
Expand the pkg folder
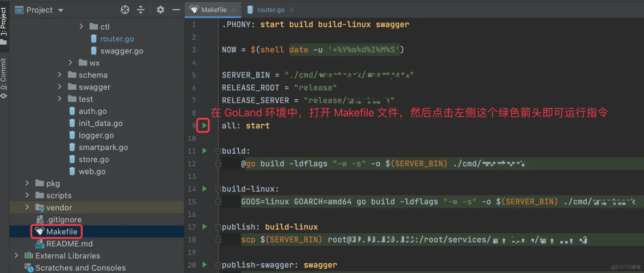point(27,183)
